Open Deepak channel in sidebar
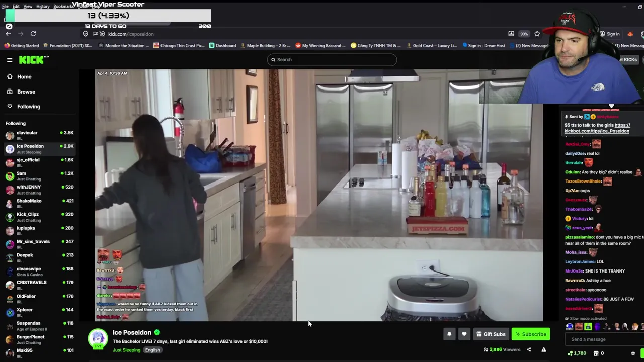 pos(39,257)
